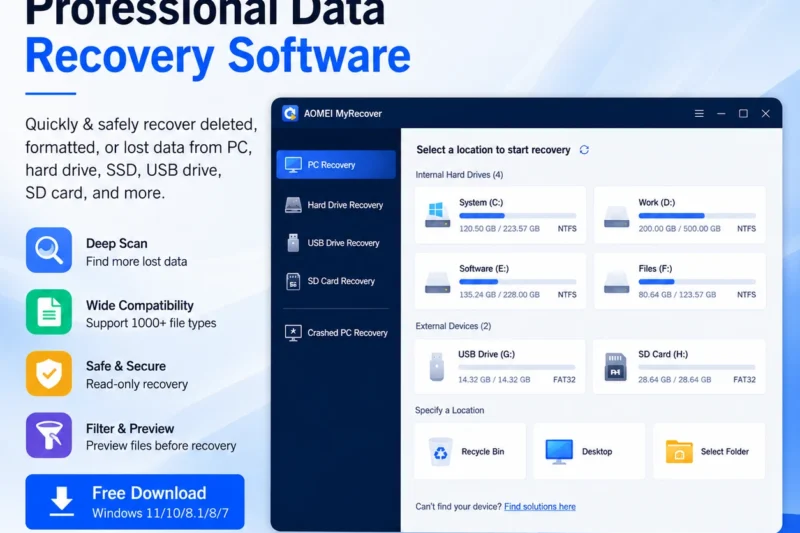Click Select a location to start recovery

(x=493, y=149)
